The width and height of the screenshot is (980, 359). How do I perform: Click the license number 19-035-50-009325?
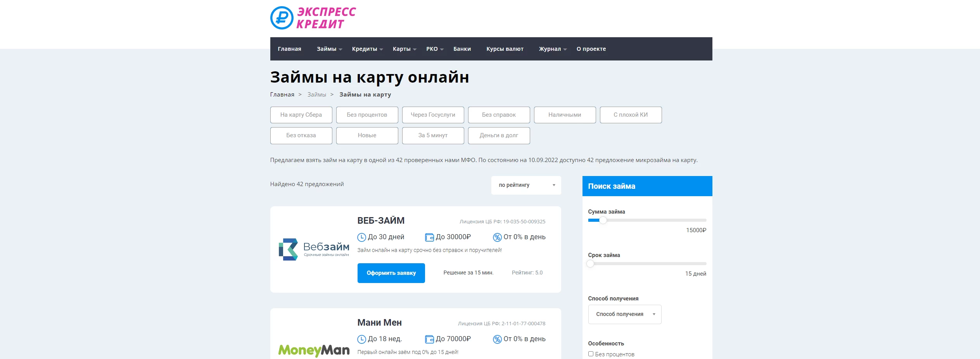524,222
